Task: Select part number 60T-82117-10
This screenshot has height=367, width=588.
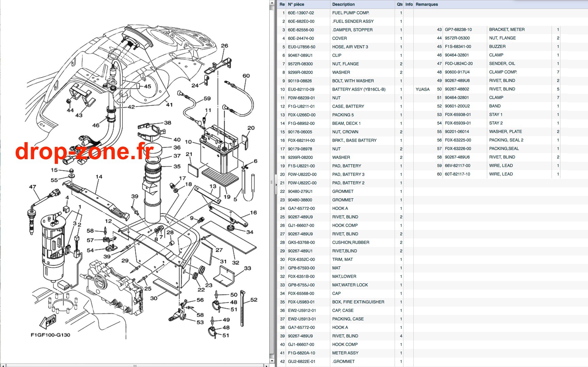Action: (458, 174)
